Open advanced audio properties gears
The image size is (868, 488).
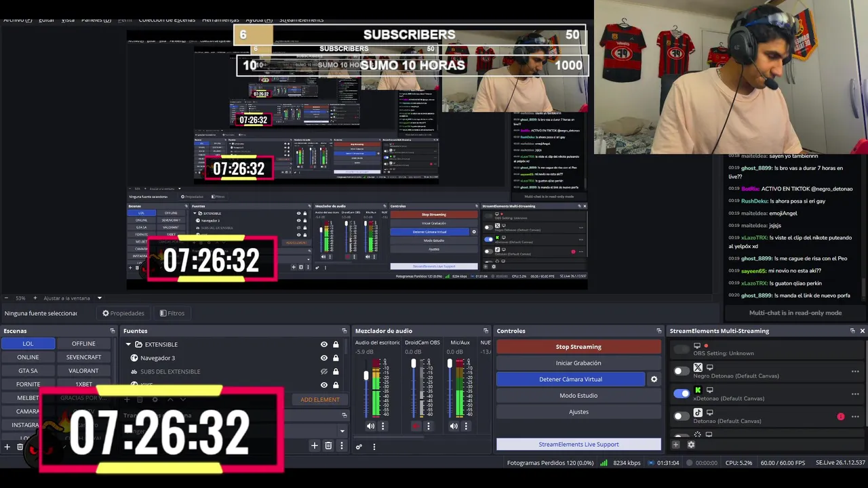pos(359,447)
